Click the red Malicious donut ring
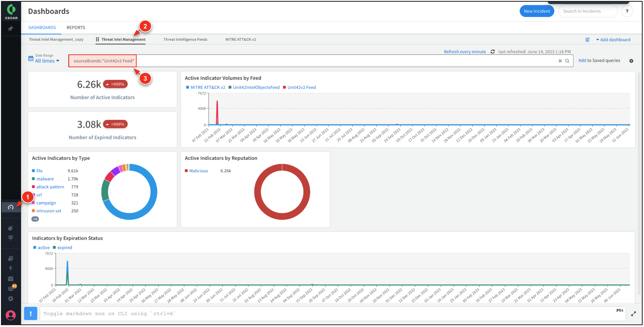 [x=282, y=217]
